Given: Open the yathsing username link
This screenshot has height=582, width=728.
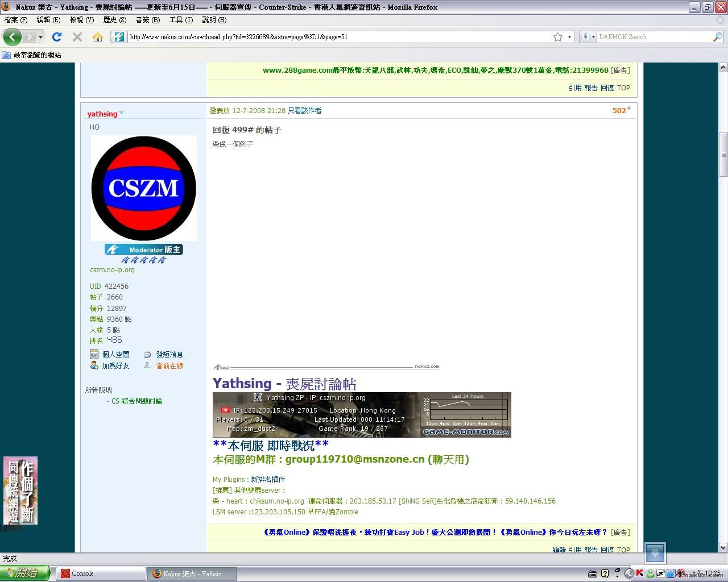Looking at the screenshot, I should (x=102, y=114).
